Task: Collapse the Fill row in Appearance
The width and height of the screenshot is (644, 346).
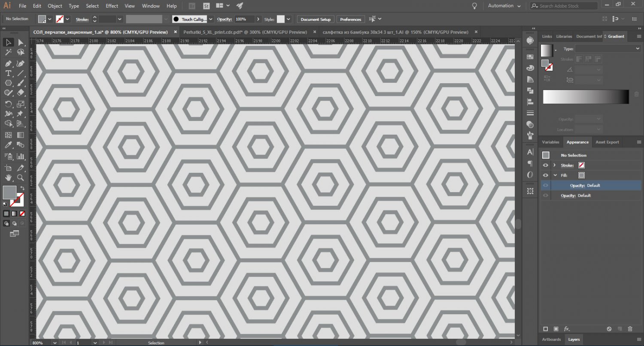Action: (555, 175)
